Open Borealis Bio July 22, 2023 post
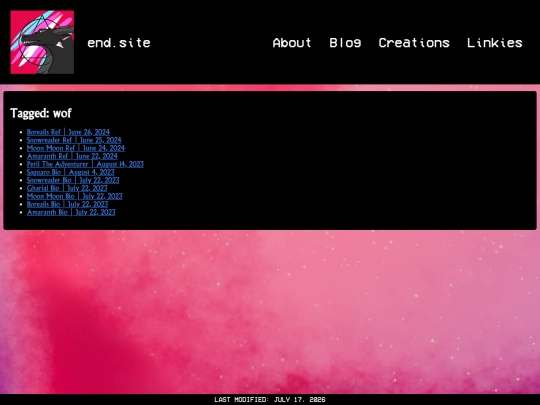Screen dimensions: 540x405 coord(68,204)
